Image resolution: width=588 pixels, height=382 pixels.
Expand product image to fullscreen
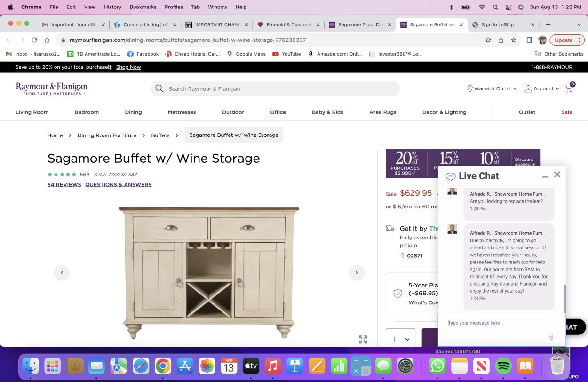pyautogui.click(x=363, y=339)
